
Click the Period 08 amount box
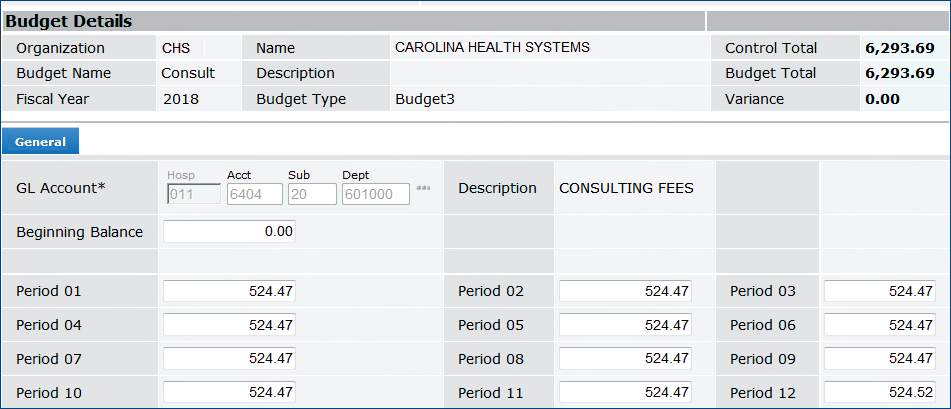pos(625,360)
